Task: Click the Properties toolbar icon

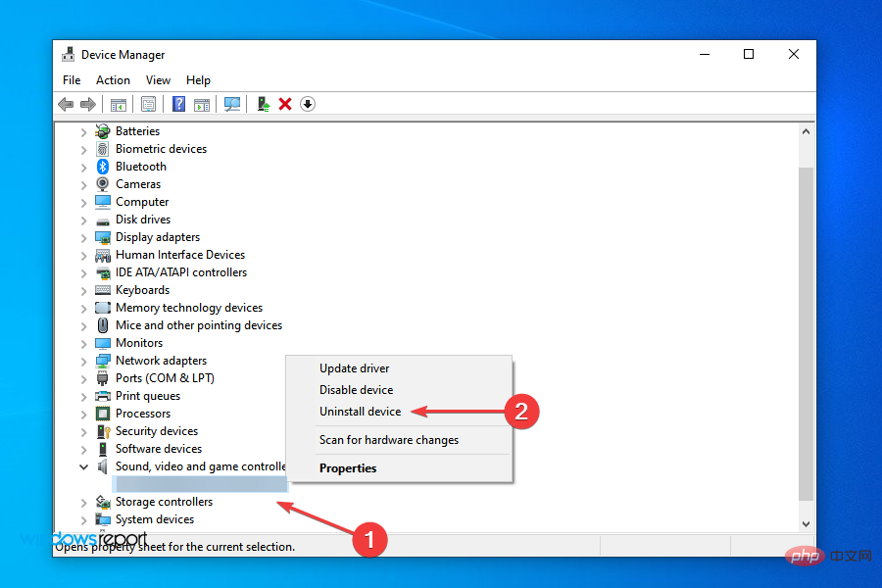Action: point(148,104)
